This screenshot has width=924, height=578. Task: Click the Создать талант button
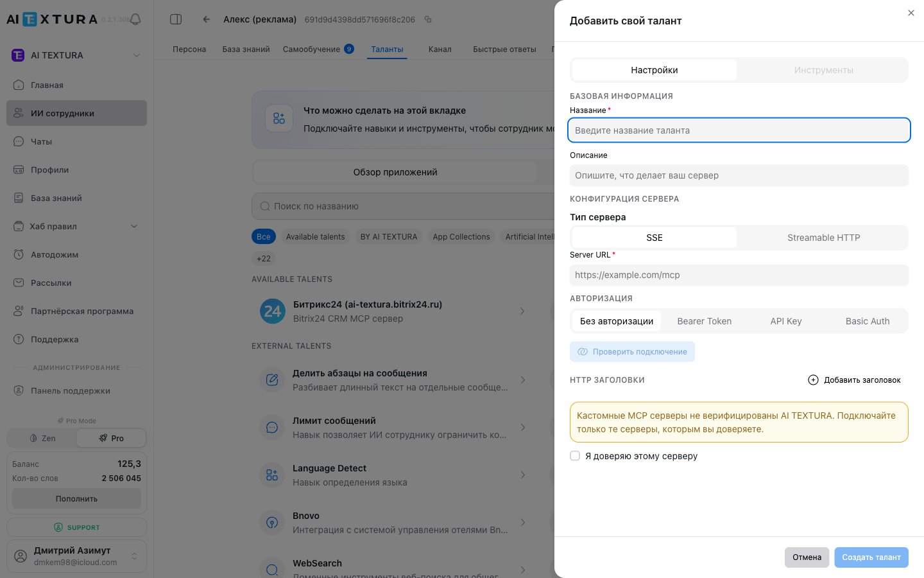[871, 557]
